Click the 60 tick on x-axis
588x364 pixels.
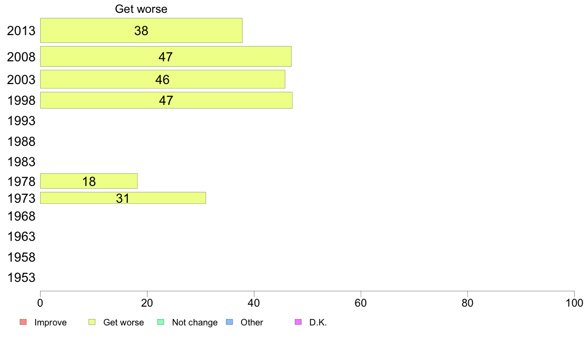pos(361,303)
